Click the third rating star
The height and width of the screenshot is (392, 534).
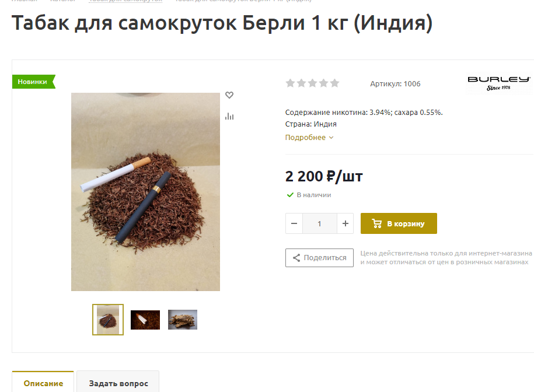[313, 83]
